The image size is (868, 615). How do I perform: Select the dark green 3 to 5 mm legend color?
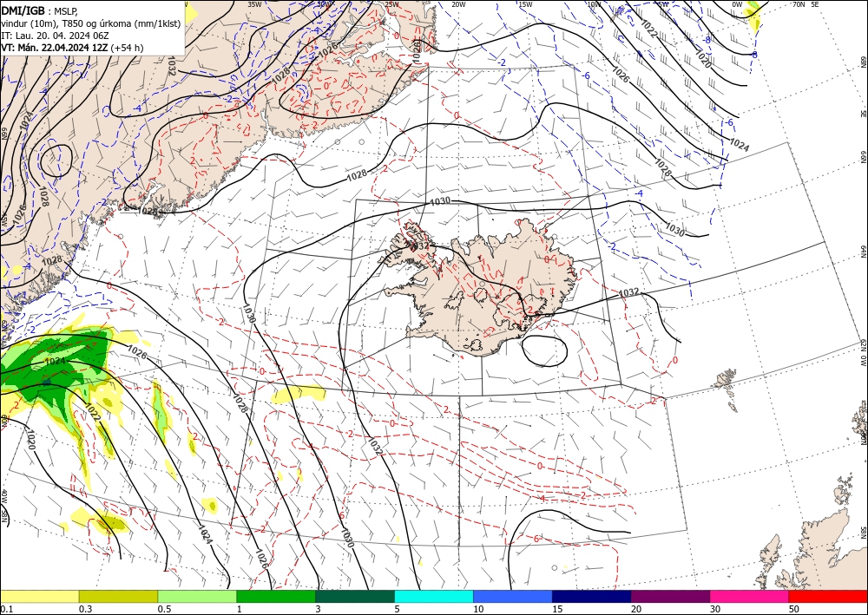point(355,596)
